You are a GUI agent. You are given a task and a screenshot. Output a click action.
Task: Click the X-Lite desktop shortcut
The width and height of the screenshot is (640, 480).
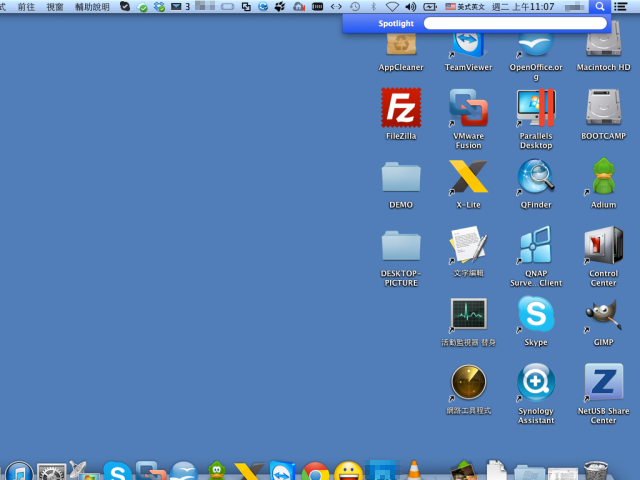point(469,176)
